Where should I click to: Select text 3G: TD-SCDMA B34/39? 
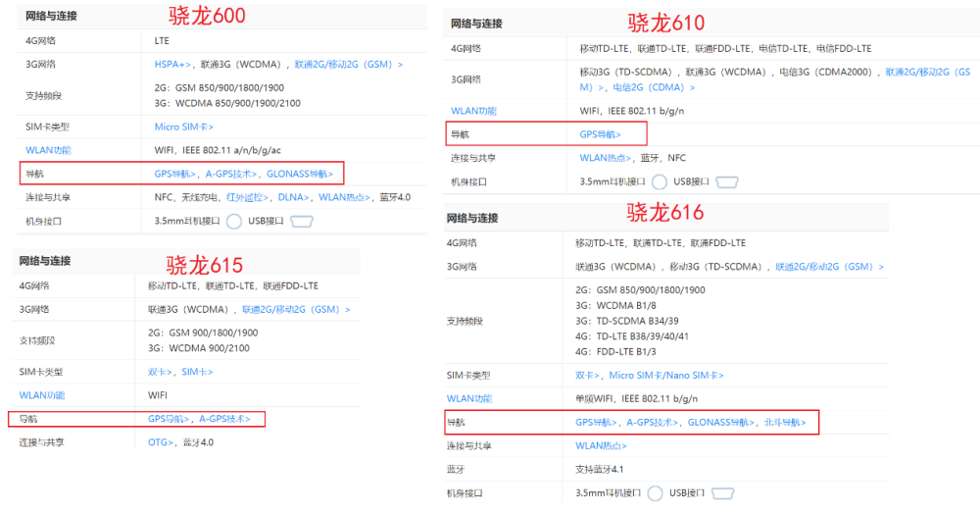tap(627, 321)
